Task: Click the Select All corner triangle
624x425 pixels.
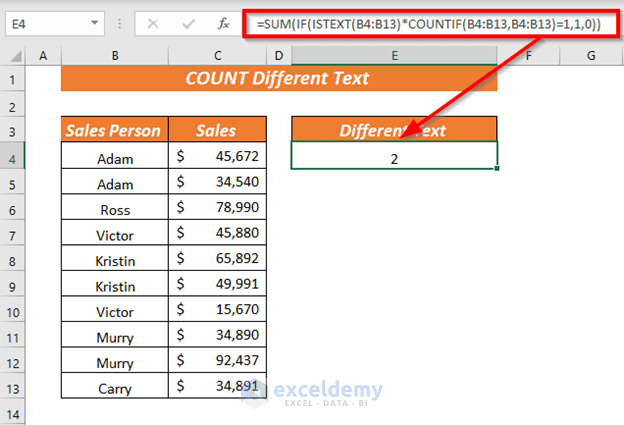Action: (x=14, y=54)
